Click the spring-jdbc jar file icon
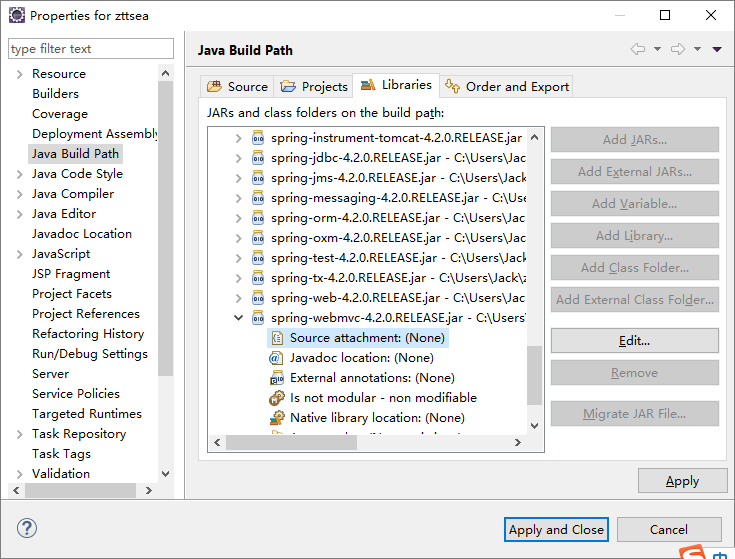 pyautogui.click(x=258, y=157)
